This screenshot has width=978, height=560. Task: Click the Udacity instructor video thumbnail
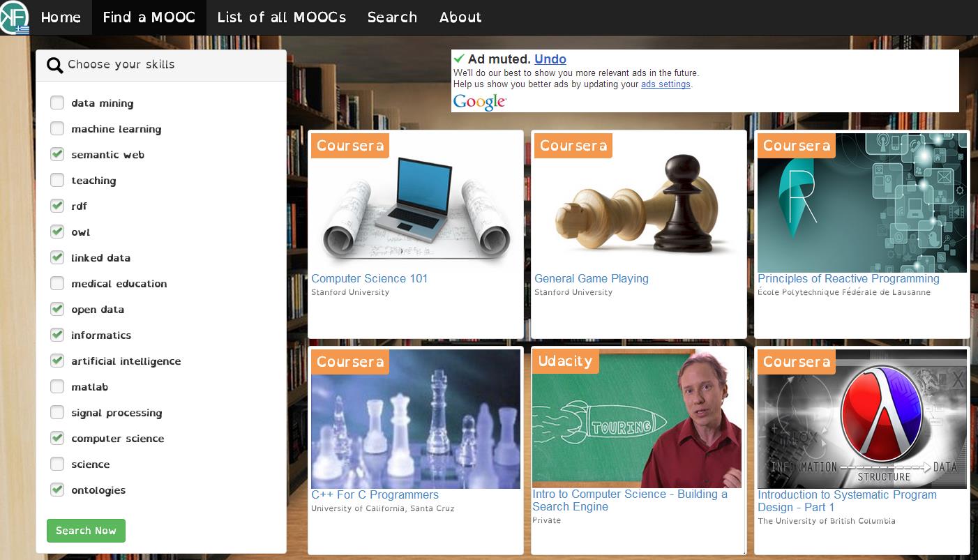pos(637,418)
